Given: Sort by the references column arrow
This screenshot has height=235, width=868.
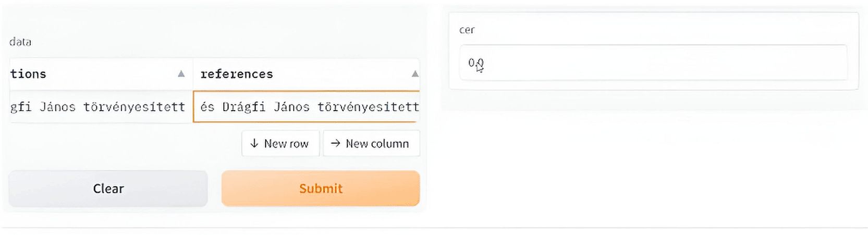Looking at the screenshot, I should 415,74.
